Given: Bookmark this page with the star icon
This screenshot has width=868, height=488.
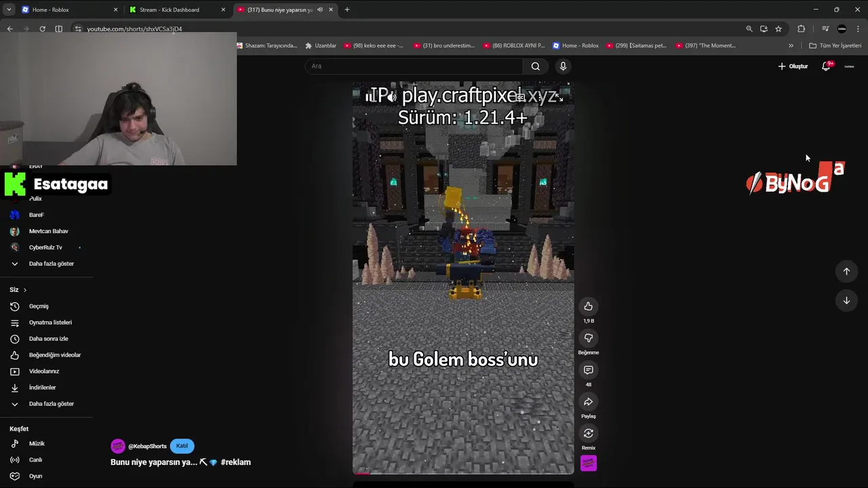Looking at the screenshot, I should click(778, 28).
